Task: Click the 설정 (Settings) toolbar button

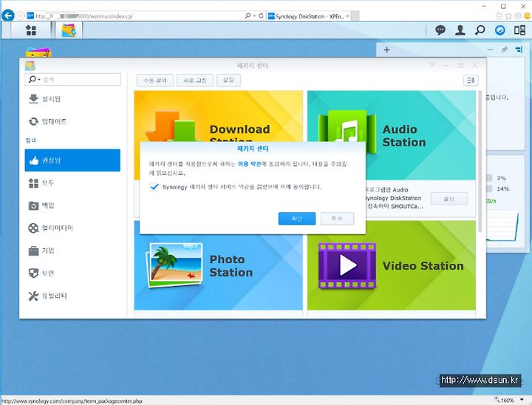Action: tap(228, 81)
